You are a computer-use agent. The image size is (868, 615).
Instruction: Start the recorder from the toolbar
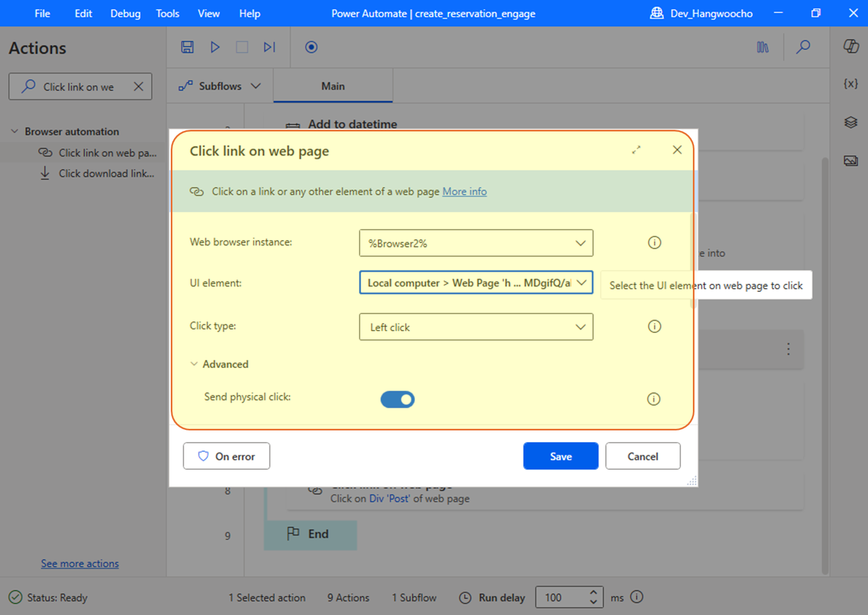point(311,47)
